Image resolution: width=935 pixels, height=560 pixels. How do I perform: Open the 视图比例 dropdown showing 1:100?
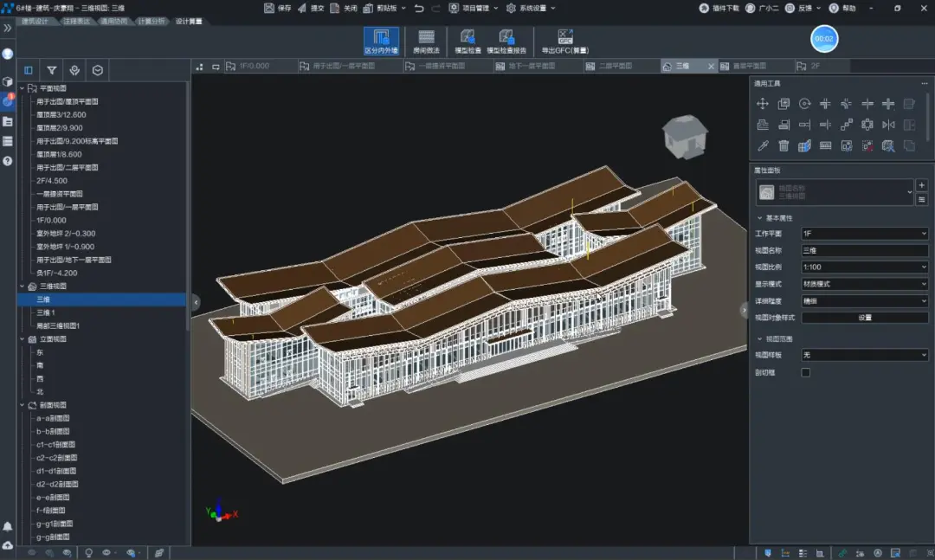(865, 267)
